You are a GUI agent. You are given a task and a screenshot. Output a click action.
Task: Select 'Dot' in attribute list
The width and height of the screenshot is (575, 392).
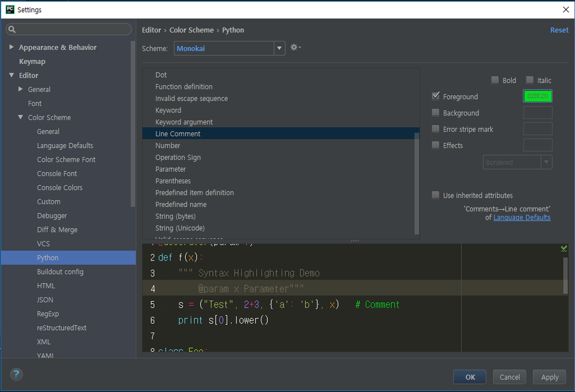281,75
